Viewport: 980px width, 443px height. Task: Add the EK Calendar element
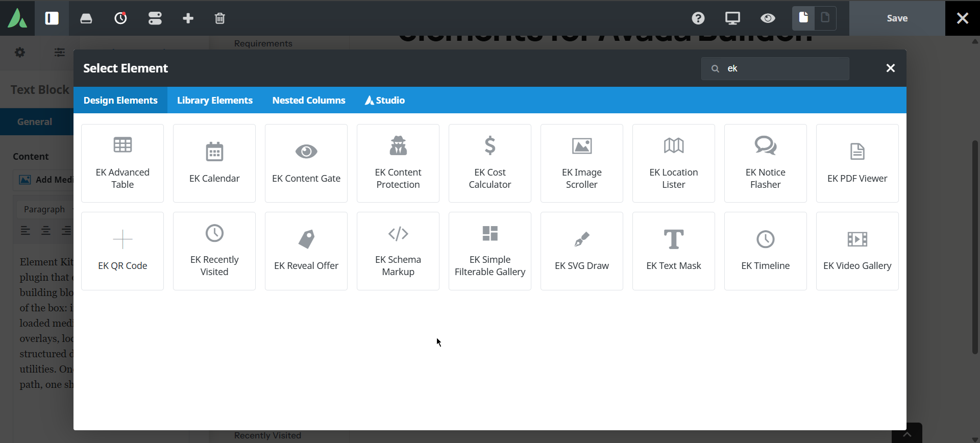[214, 163]
